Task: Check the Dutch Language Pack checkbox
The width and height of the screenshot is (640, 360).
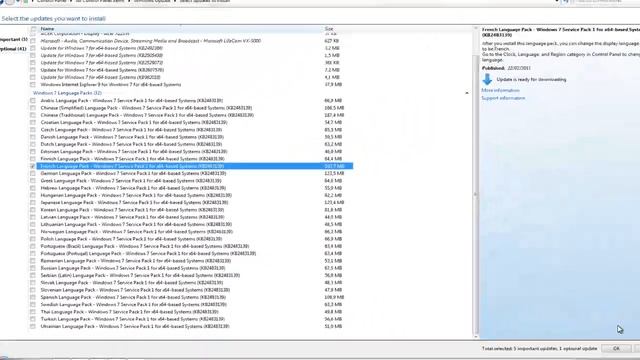Action: click(33, 144)
